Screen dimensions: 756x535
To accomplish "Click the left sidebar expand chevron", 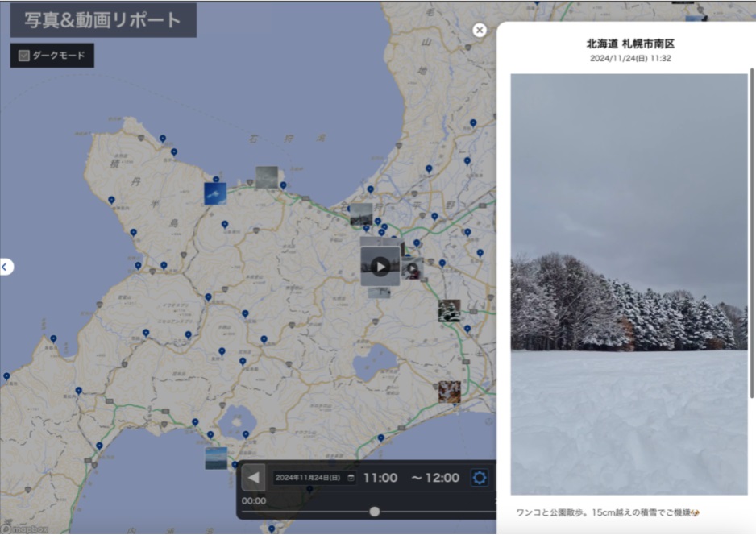I will [x=6, y=267].
